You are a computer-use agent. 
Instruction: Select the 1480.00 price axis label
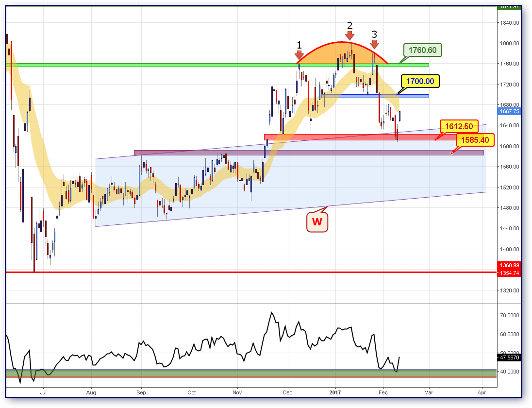coord(509,208)
